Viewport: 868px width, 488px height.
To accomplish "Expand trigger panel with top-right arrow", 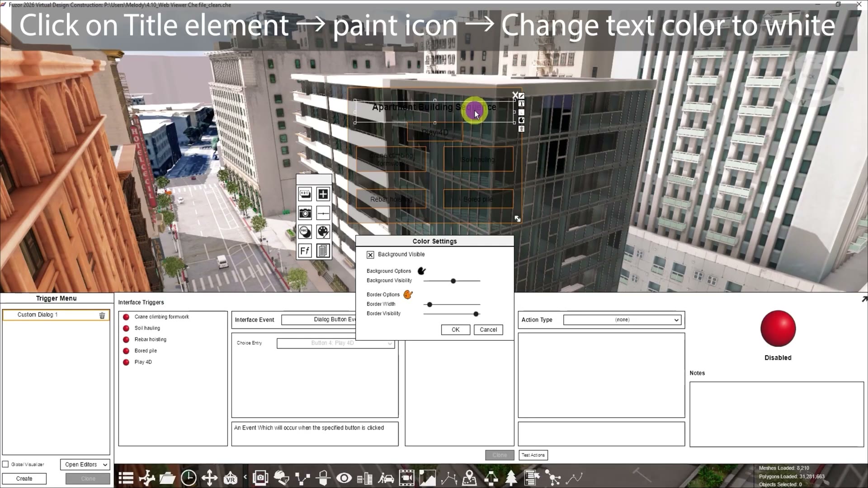I will (864, 299).
